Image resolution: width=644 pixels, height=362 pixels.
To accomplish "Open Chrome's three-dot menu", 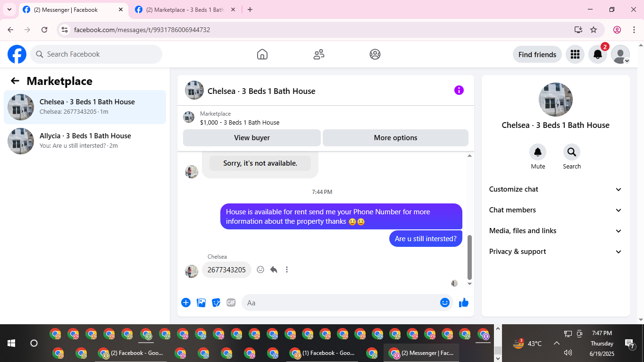I will [634, 30].
